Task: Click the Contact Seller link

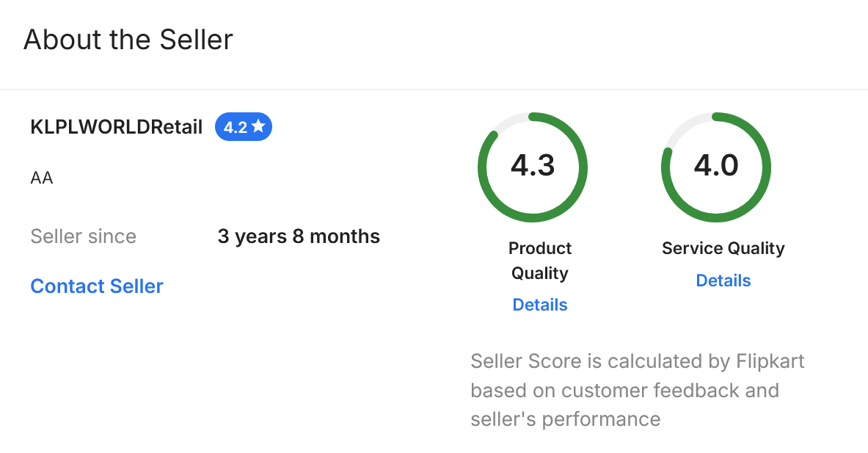Action: (x=97, y=286)
